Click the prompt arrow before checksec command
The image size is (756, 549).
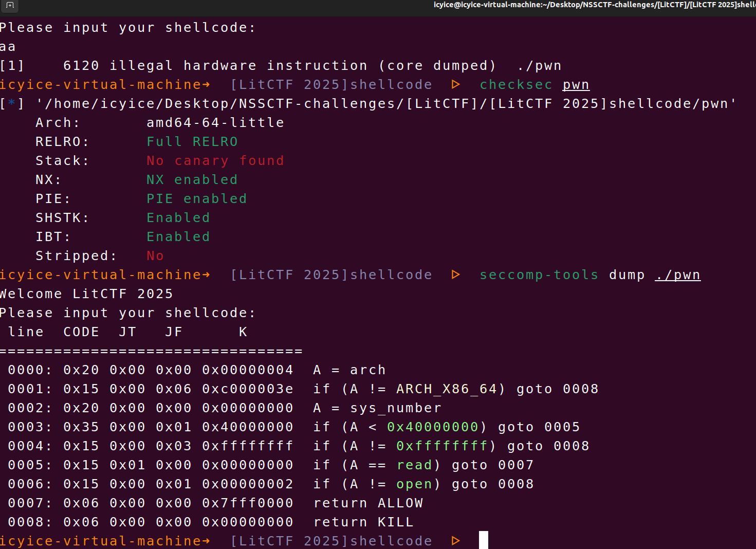(455, 84)
